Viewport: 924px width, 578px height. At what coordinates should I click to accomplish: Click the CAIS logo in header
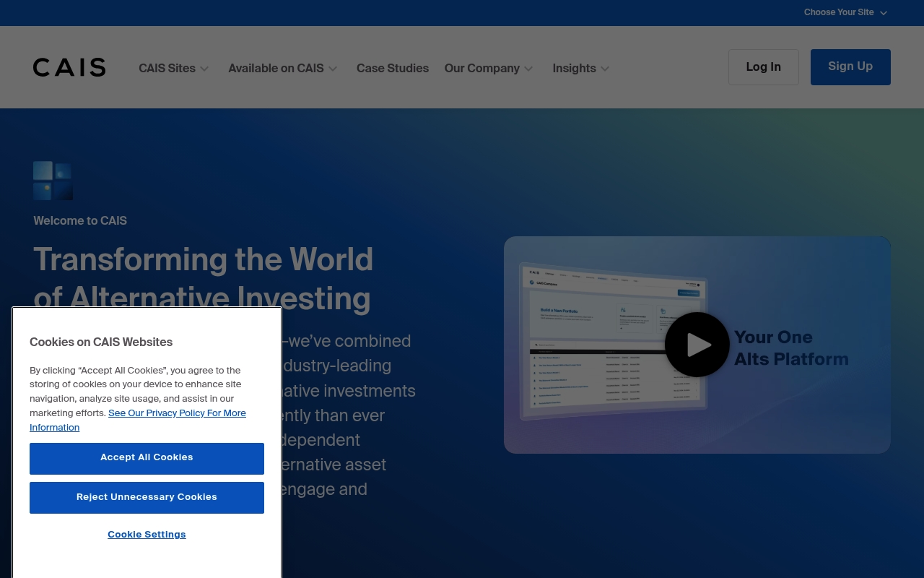click(x=69, y=67)
